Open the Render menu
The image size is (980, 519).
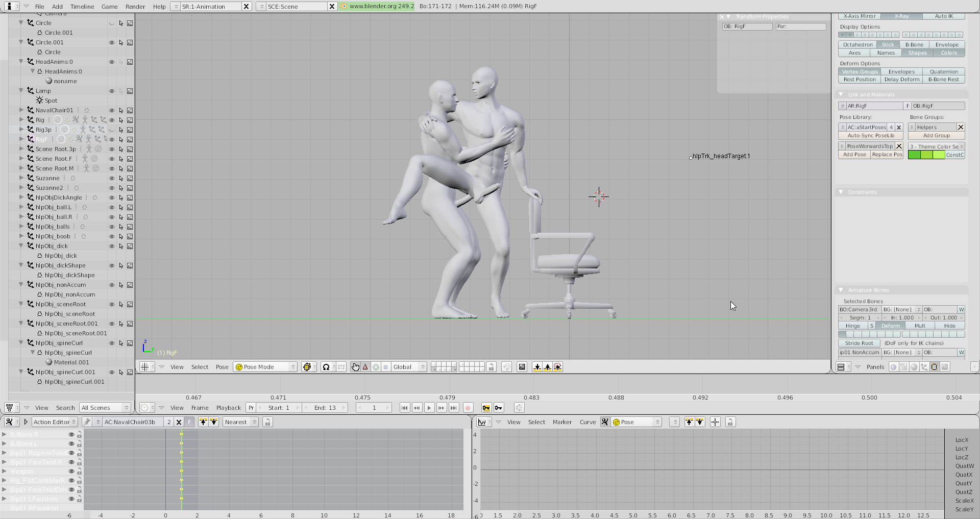(x=135, y=7)
